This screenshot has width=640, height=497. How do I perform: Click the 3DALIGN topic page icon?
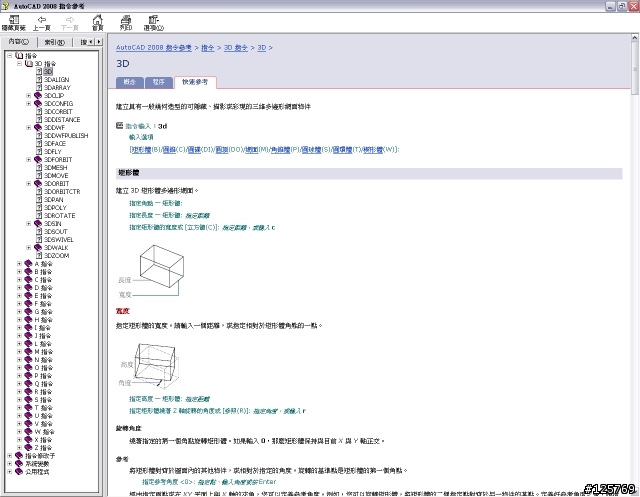pyautogui.click(x=39, y=80)
